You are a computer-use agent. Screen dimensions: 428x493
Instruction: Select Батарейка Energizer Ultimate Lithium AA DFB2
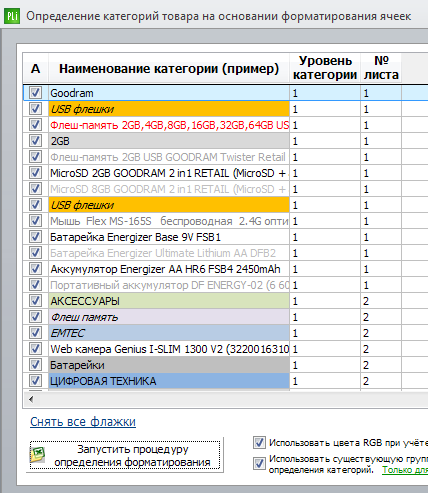[169, 253]
